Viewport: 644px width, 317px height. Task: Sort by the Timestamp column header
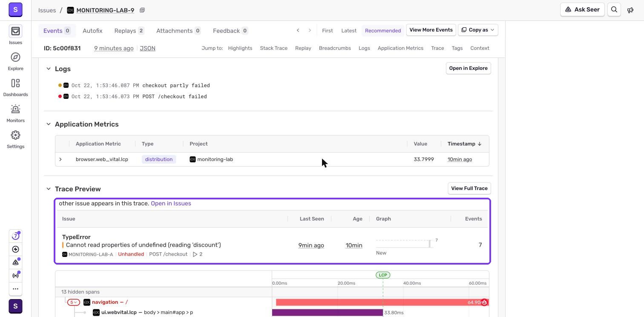coord(464,144)
